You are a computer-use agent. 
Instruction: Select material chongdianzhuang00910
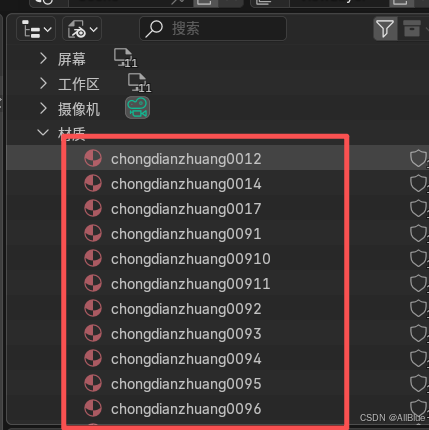(191, 259)
